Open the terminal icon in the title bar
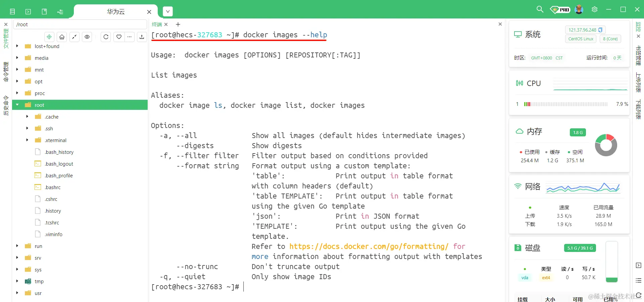The image size is (644, 302). click(28, 12)
